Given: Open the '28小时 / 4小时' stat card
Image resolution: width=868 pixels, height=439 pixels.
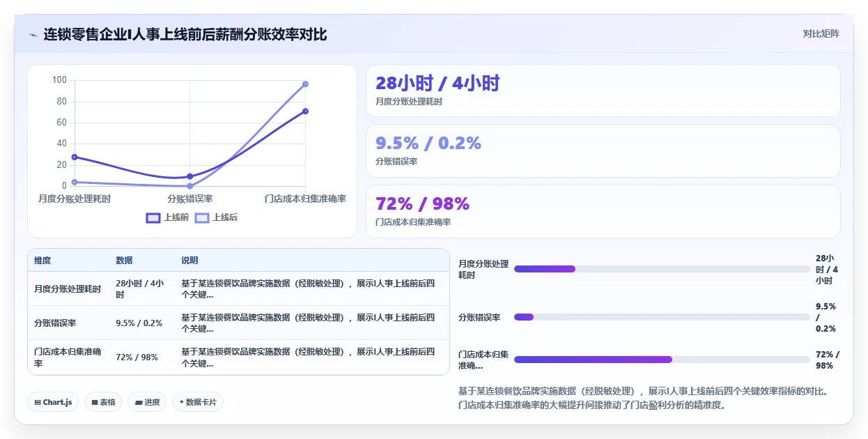Looking at the screenshot, I should 603,91.
